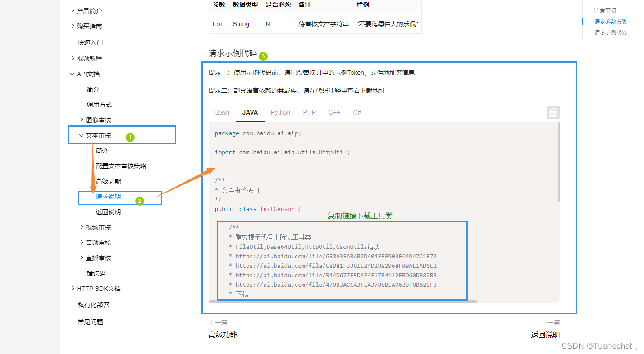644x354 pixels.
Task: Click the code block horizontal scrollbar
Action: pos(343,301)
